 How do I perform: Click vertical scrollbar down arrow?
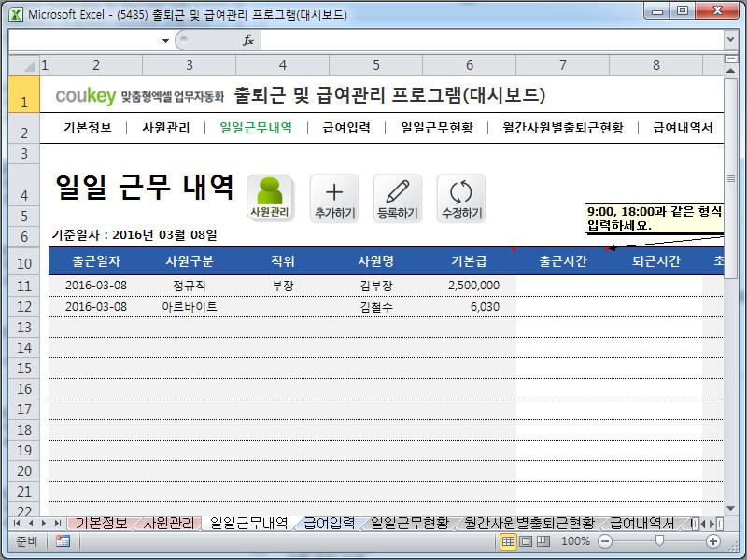(730, 508)
